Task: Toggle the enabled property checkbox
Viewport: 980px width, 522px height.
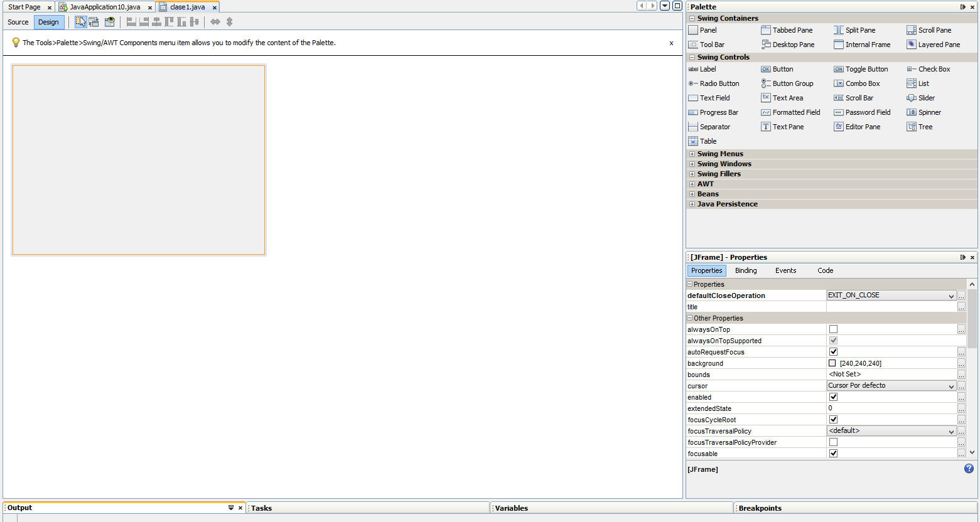Action: coord(833,397)
